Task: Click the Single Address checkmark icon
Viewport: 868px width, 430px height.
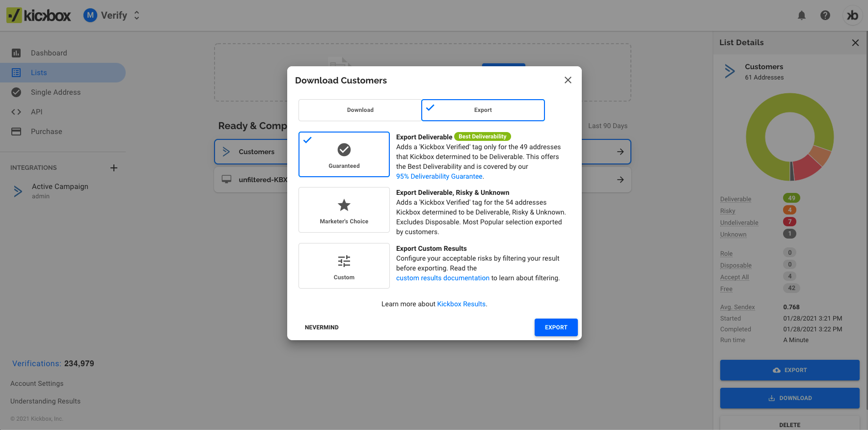Action: coord(16,92)
